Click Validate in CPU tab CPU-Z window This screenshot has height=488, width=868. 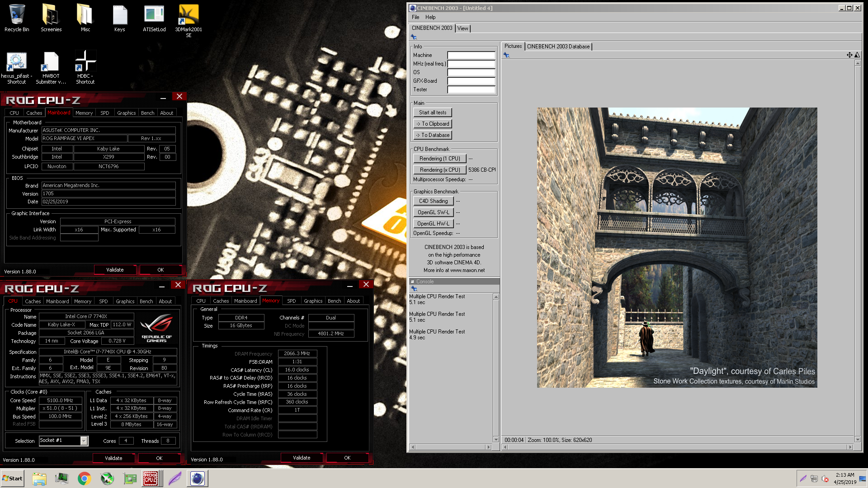click(x=113, y=458)
